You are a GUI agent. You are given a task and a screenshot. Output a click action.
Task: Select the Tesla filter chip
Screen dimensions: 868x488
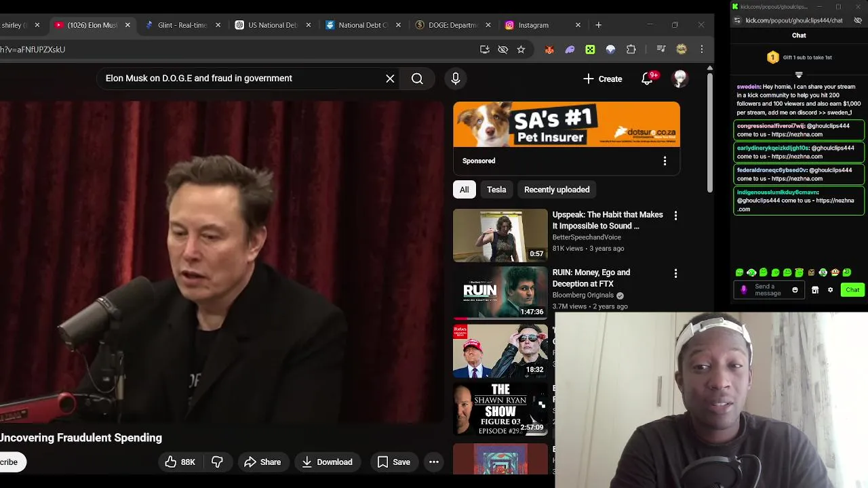[x=496, y=190]
